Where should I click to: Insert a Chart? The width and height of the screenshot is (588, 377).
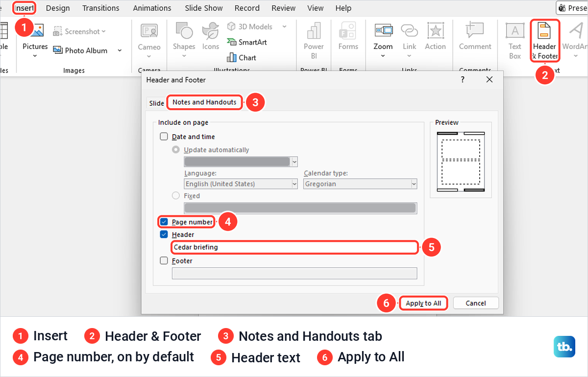[x=242, y=58]
